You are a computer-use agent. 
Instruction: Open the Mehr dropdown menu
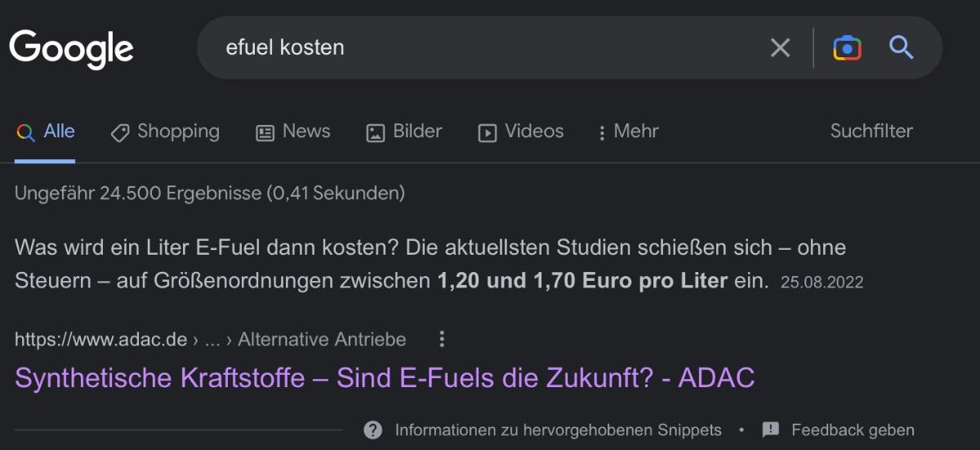coord(627,131)
